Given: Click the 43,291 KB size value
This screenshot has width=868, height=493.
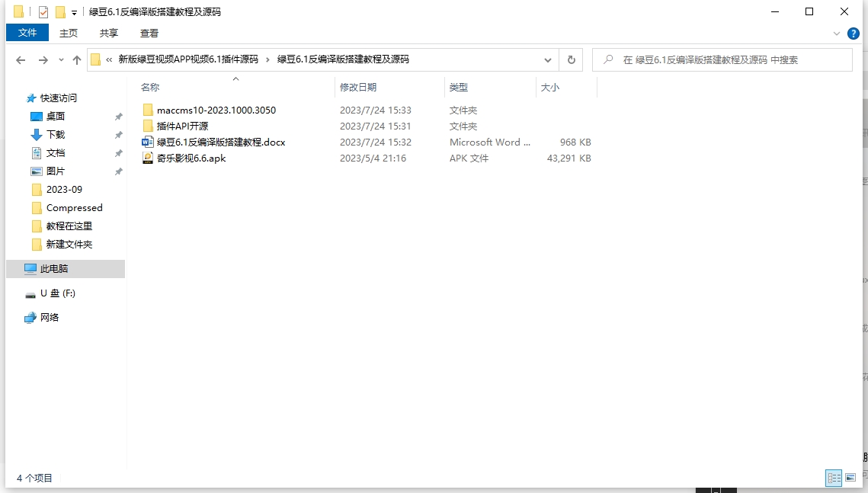Looking at the screenshot, I should coord(569,158).
